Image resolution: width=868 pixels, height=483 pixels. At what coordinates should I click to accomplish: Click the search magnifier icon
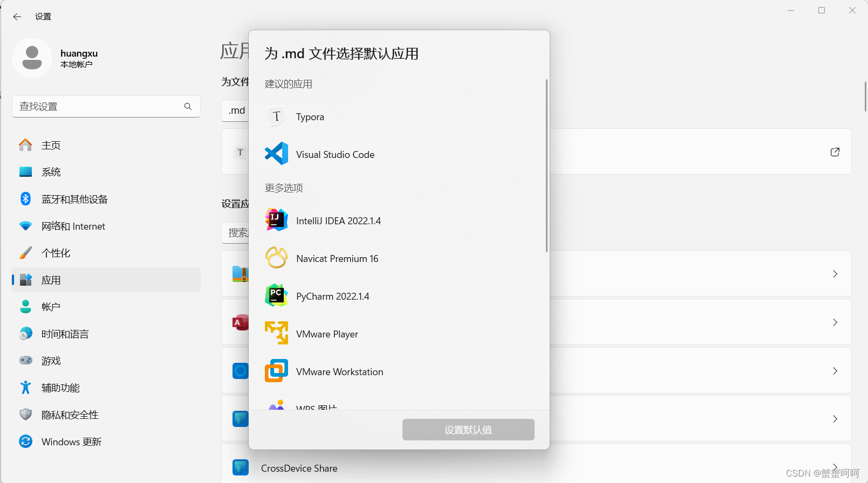pos(188,106)
